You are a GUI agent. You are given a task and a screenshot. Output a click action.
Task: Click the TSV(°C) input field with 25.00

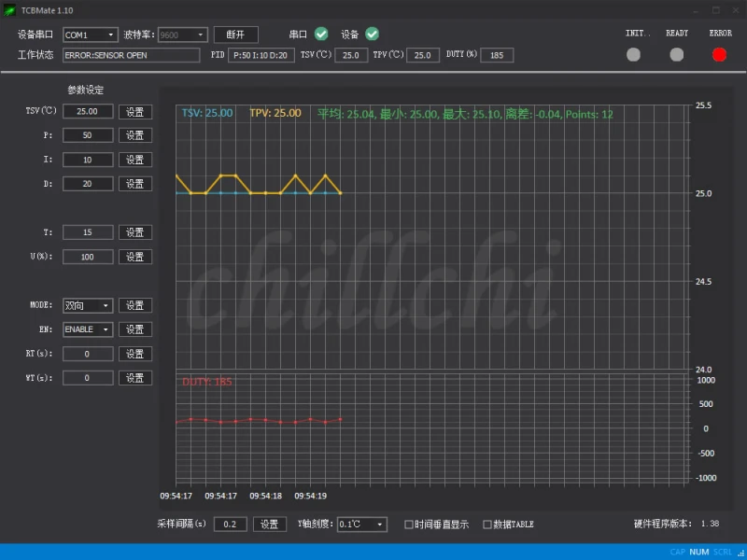point(88,111)
